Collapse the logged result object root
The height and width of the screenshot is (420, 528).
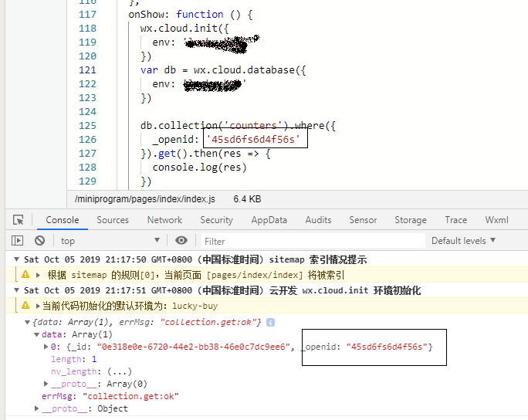point(28,322)
